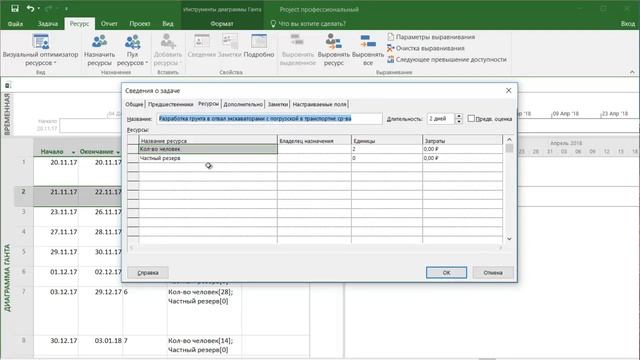This screenshot has width=640, height=360.
Task: Click Единицы cell with value 2
Action: pos(387,149)
